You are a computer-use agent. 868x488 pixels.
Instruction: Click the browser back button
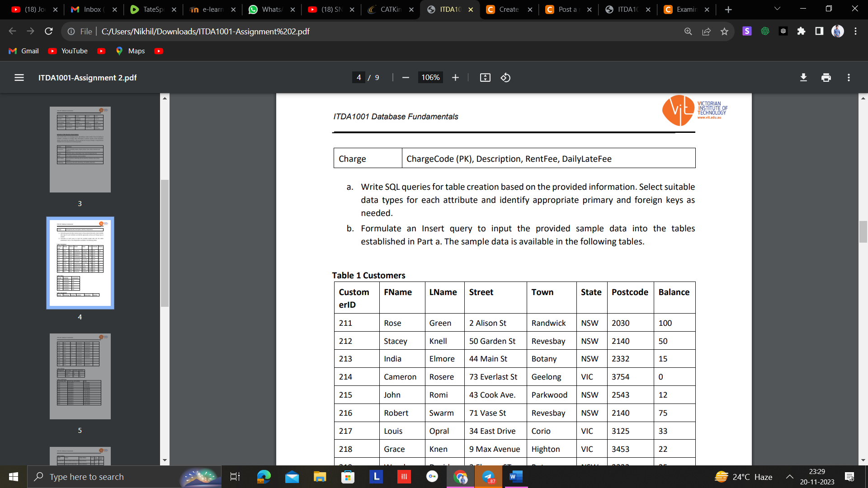(x=12, y=31)
